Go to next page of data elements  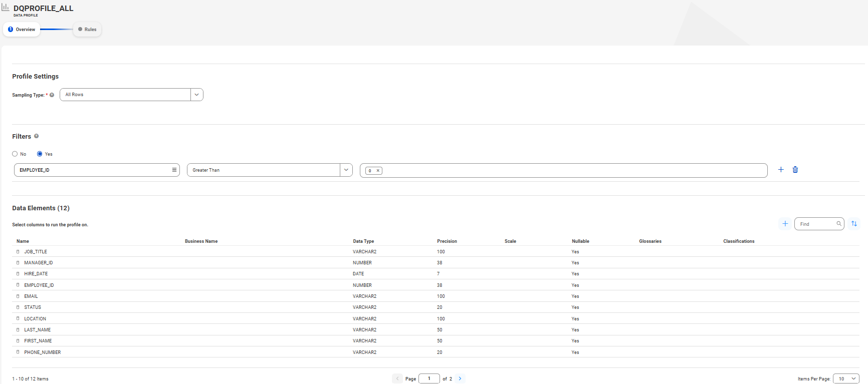(460, 378)
